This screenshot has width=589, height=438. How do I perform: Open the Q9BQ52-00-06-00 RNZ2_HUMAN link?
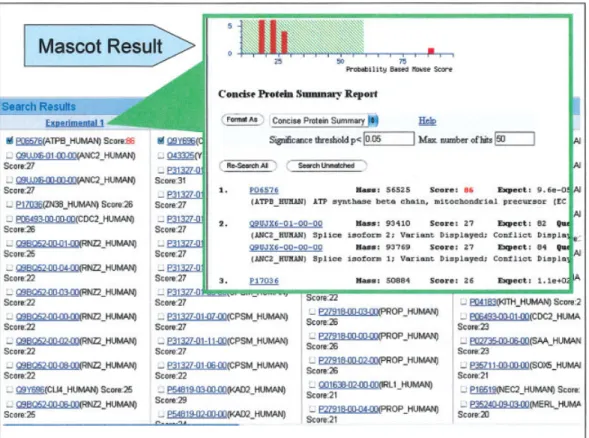coord(47,405)
